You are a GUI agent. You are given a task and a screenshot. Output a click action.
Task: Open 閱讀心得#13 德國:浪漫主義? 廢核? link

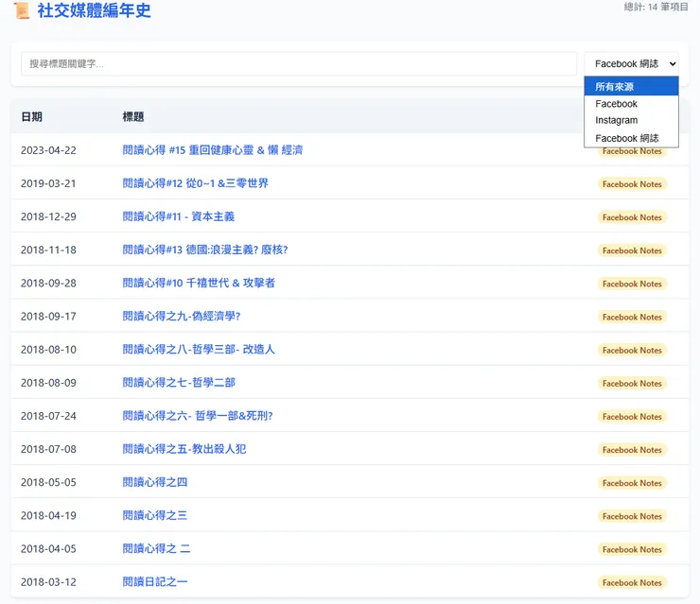[205, 250]
